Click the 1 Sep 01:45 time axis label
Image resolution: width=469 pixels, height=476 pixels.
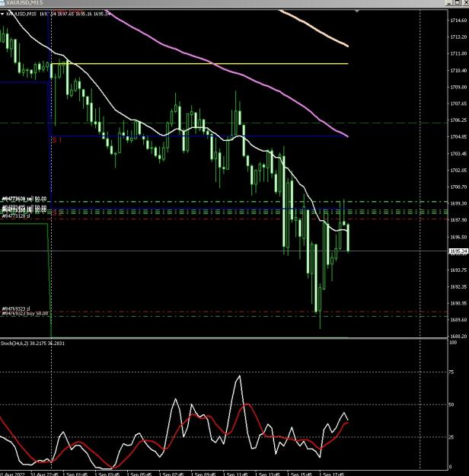(x=75, y=474)
